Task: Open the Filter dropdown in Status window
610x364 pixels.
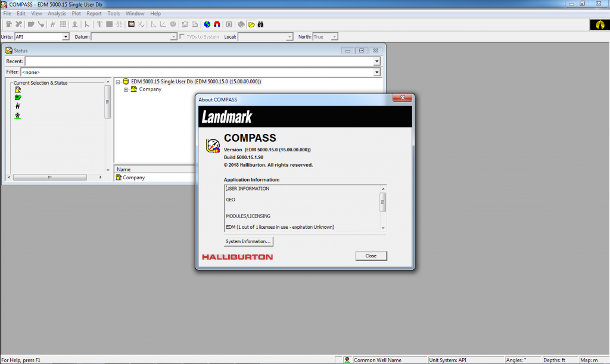Action: tap(376, 72)
